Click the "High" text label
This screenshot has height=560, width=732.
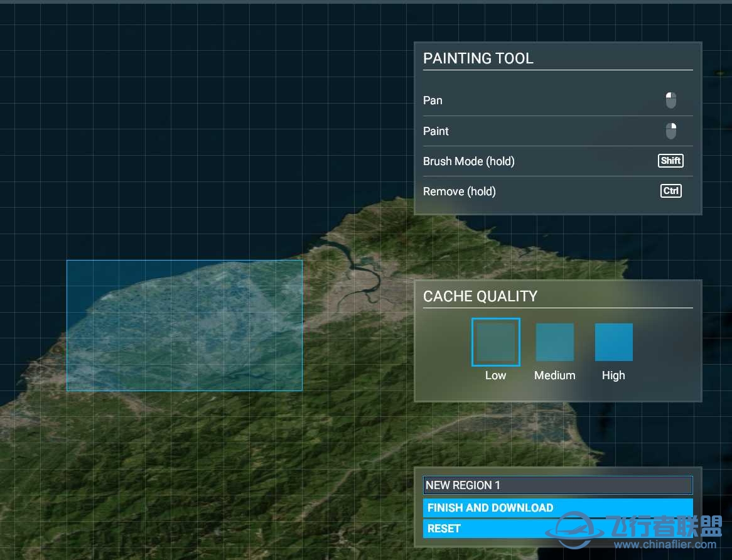[613, 375]
